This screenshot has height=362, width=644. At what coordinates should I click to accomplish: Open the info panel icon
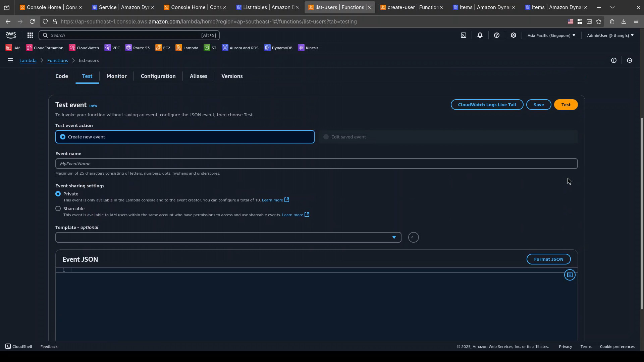tap(614, 61)
